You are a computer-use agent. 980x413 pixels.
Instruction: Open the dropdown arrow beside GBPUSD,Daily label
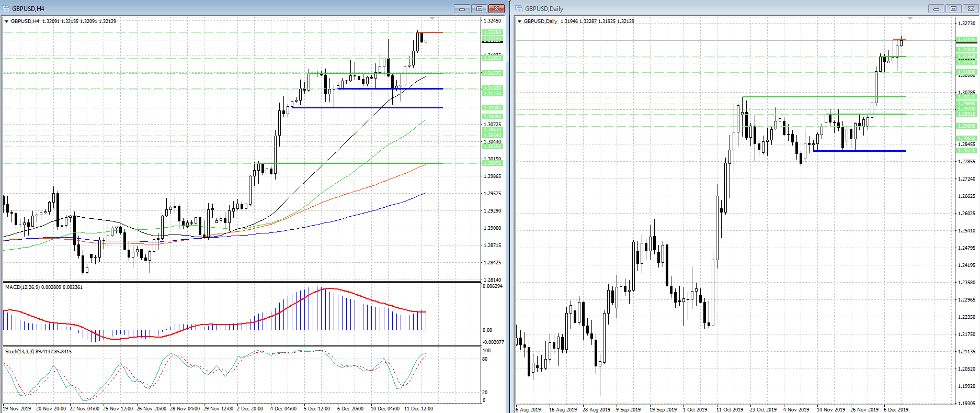pyautogui.click(x=519, y=21)
